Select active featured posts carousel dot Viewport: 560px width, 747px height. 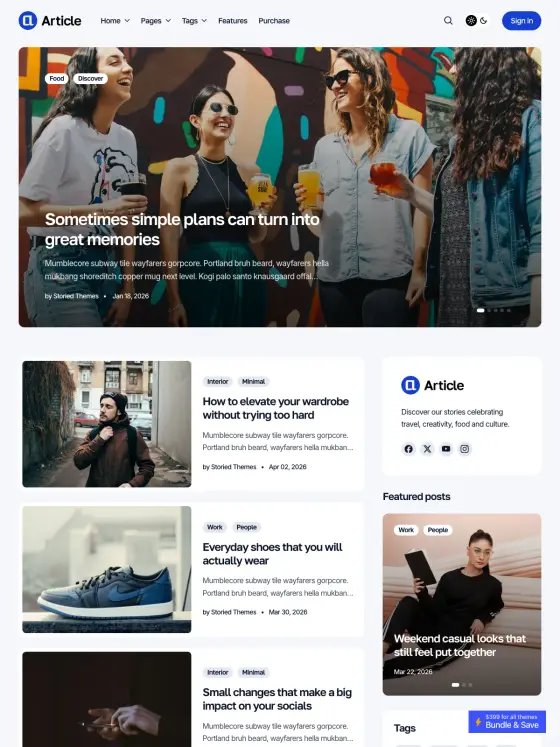[455, 685]
